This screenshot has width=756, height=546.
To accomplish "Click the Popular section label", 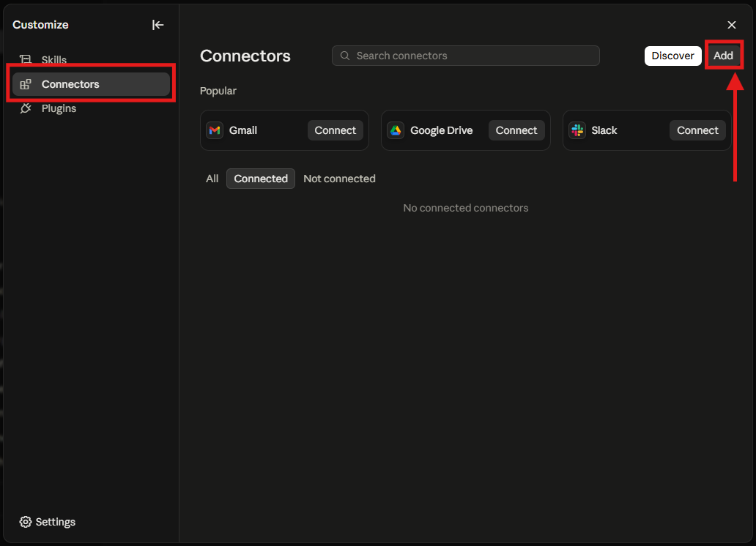I will (218, 91).
